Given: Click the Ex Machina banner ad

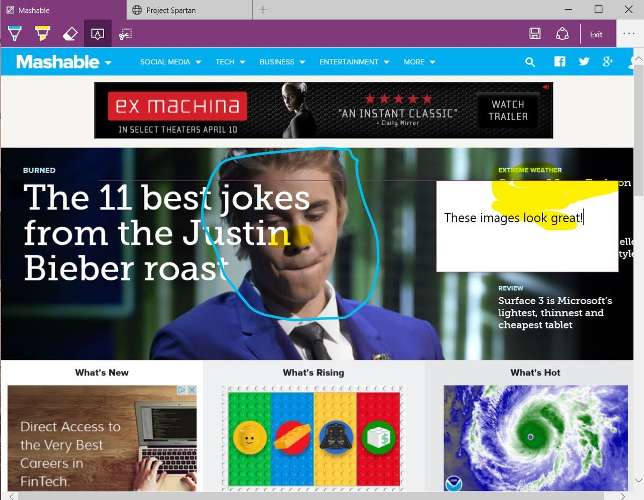Looking at the screenshot, I should click(323, 110).
